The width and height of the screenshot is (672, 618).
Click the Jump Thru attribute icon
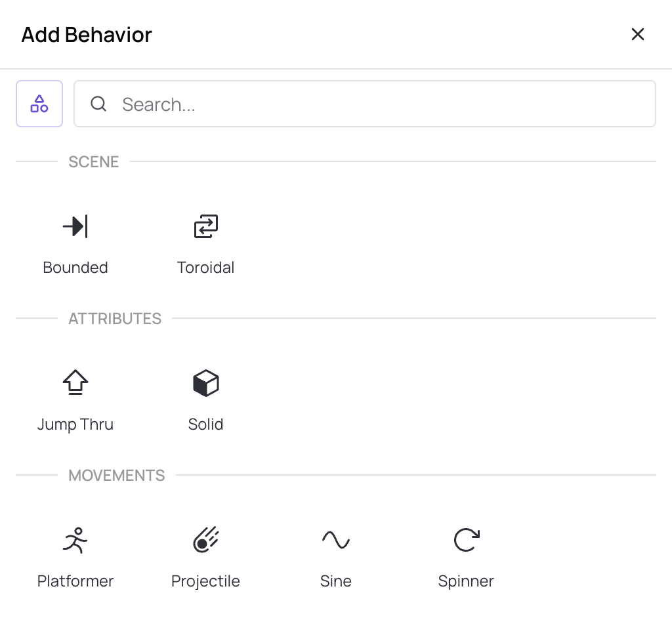pos(75,382)
